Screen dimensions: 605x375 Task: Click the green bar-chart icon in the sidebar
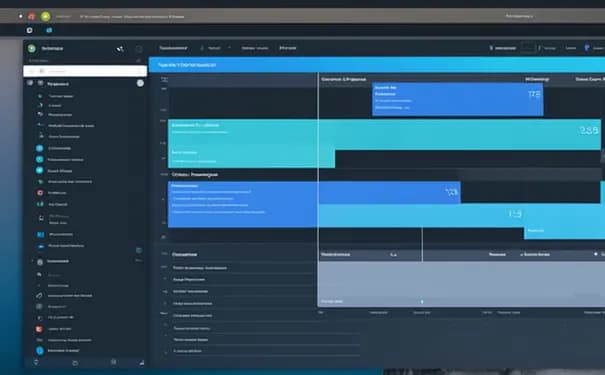click(40, 204)
